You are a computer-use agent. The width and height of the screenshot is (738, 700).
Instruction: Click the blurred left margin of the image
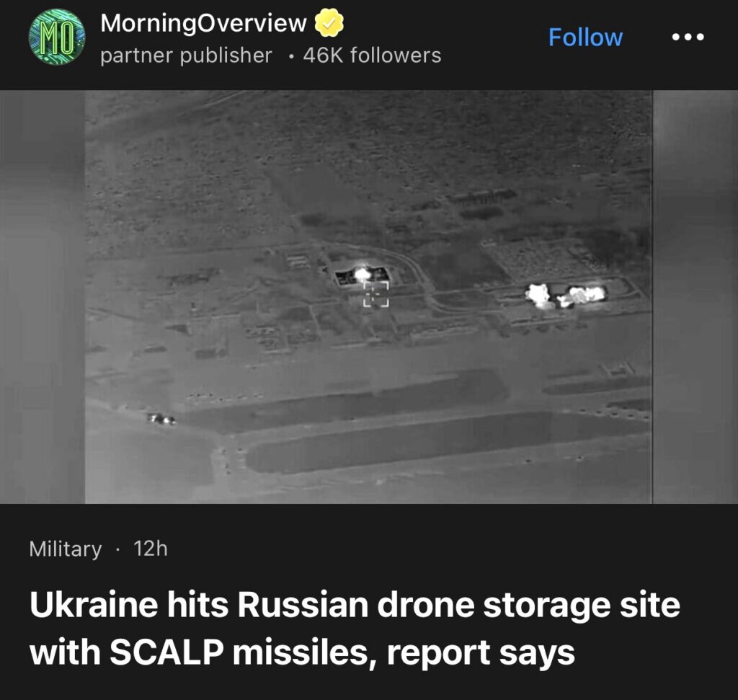43,297
